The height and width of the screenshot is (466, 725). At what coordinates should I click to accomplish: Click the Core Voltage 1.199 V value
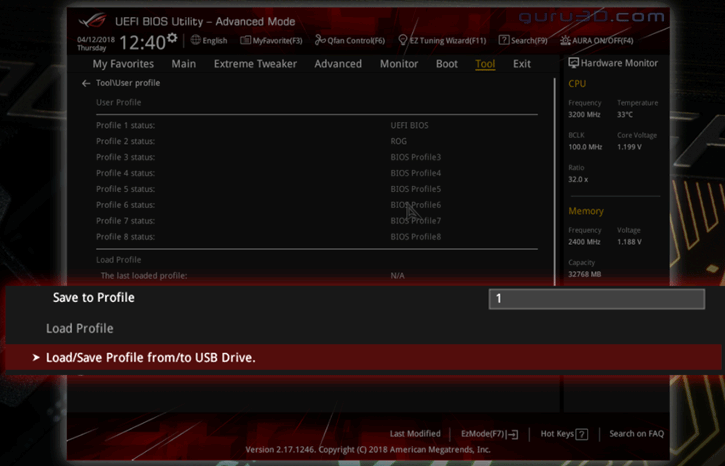(x=629, y=147)
